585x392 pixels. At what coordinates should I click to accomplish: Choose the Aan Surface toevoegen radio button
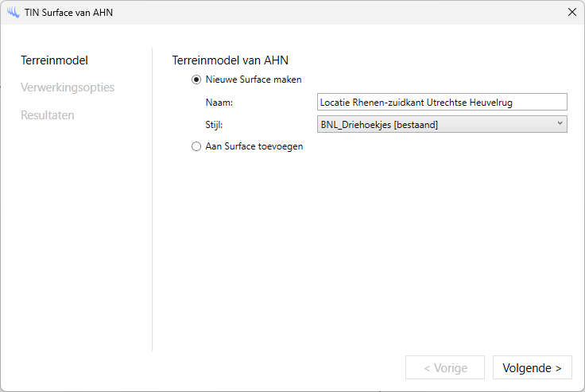point(196,146)
